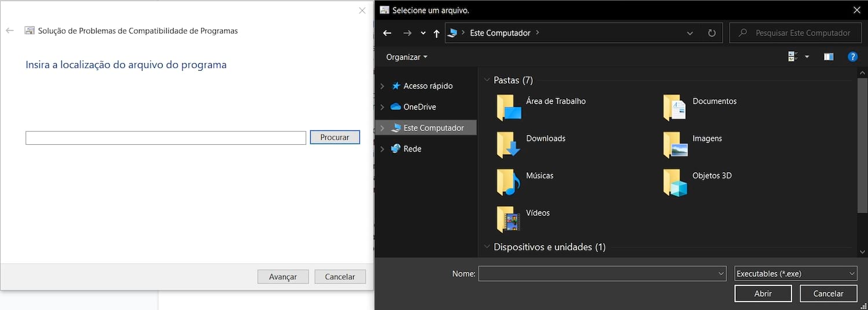
Task: Open the Help question mark icon
Action: (852, 57)
